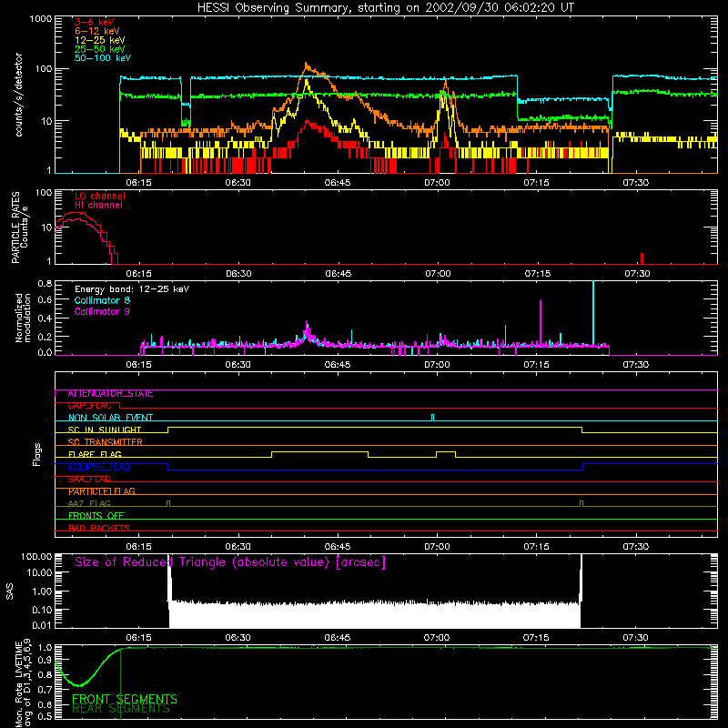Click the 06:45 tick on the top plot
Viewport: 728px width, 728px height.
pyautogui.click(x=338, y=183)
